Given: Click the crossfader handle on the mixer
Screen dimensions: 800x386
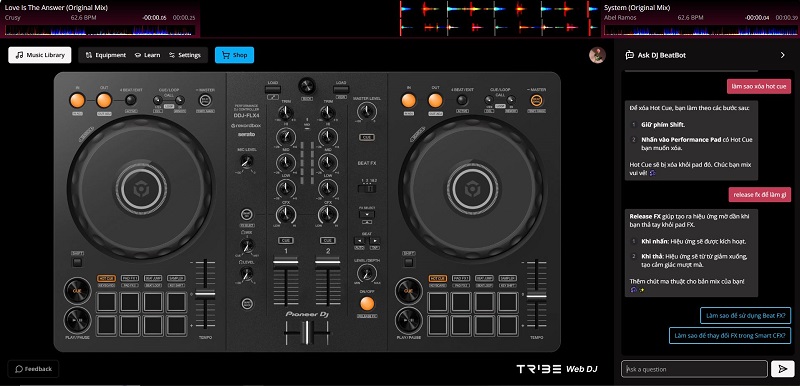Looking at the screenshot, I should point(307,334).
